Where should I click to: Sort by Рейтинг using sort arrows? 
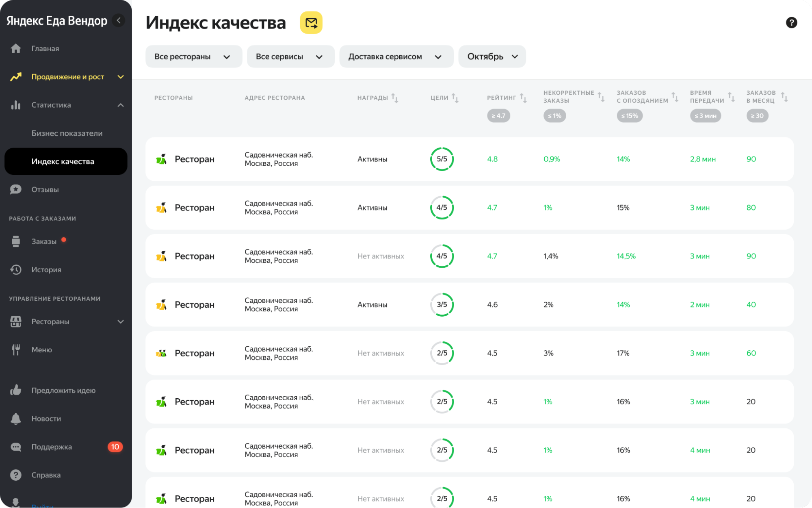523,98
